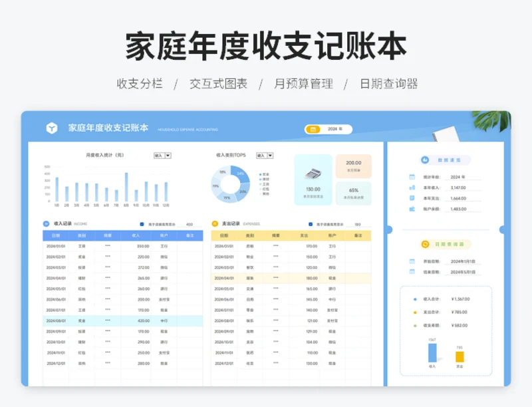The width and height of the screenshot is (532, 407).
Task: Click the 本年支出 value 1,664.00
Action: click(458, 198)
